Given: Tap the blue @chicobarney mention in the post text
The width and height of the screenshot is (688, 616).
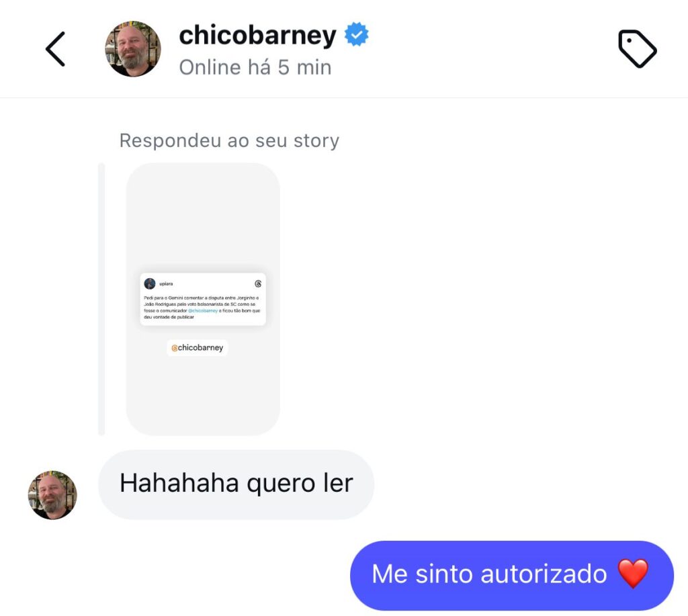Looking at the screenshot, I should click(203, 310).
